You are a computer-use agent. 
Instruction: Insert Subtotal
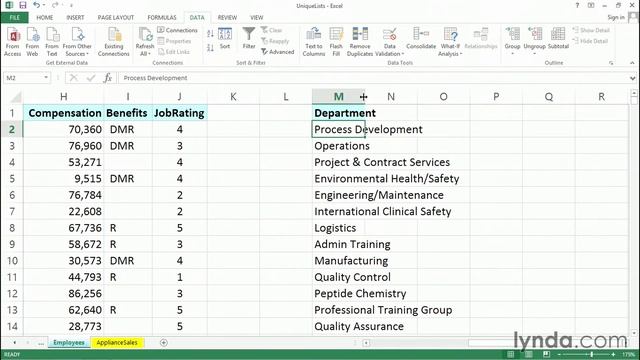pyautogui.click(x=558, y=38)
